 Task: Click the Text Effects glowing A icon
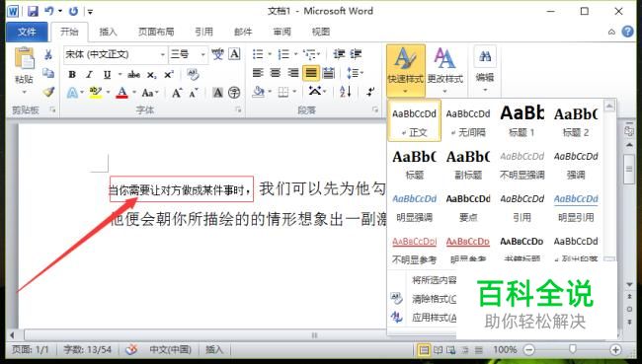[72, 93]
